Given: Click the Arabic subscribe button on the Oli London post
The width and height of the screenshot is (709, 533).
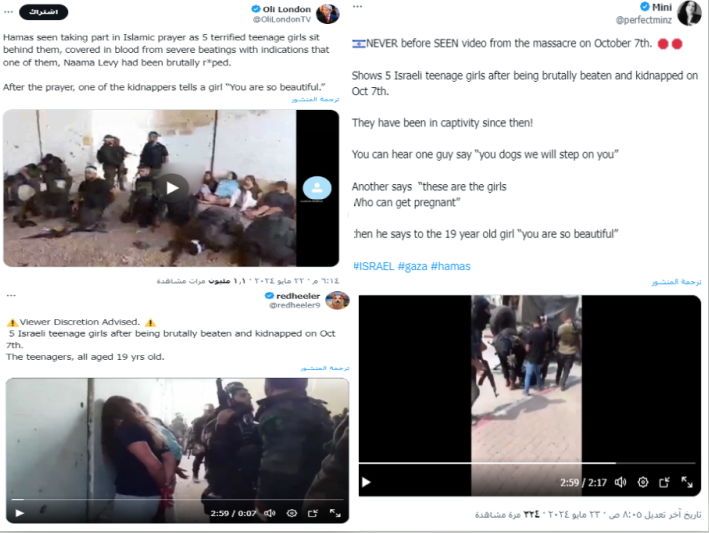Looking at the screenshot, I should 43,12.
